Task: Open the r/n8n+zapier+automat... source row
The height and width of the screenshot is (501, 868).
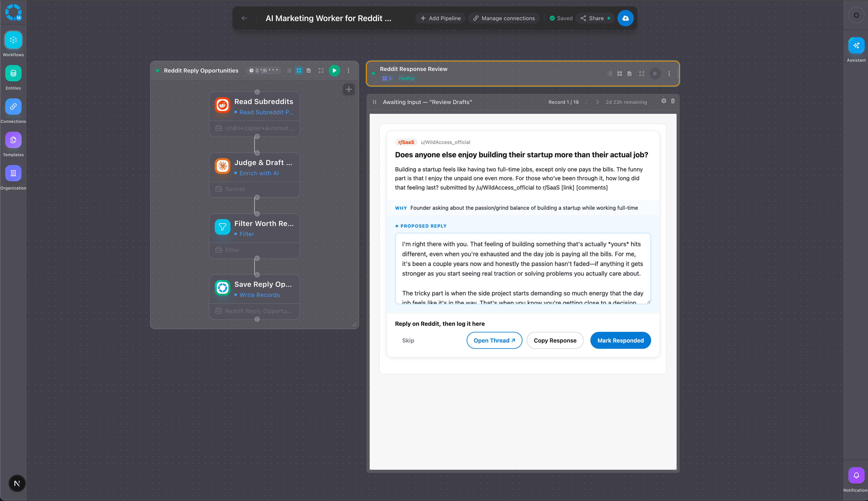Action: (254, 128)
